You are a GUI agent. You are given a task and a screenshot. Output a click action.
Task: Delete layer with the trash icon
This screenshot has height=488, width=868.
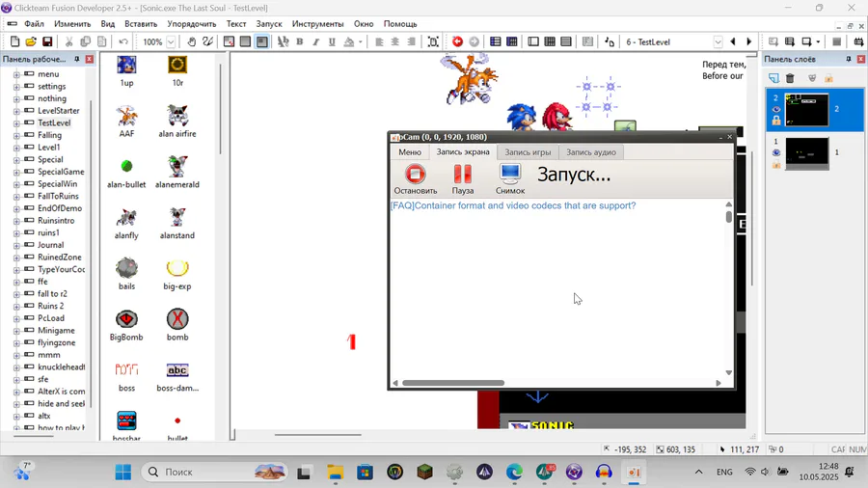tap(790, 78)
